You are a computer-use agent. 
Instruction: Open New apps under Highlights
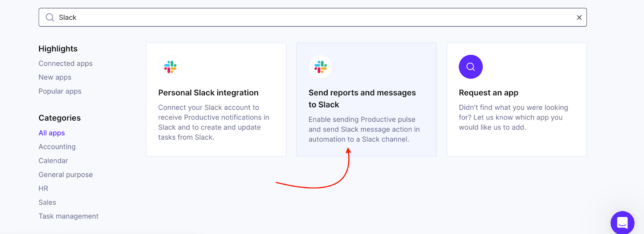click(x=55, y=77)
